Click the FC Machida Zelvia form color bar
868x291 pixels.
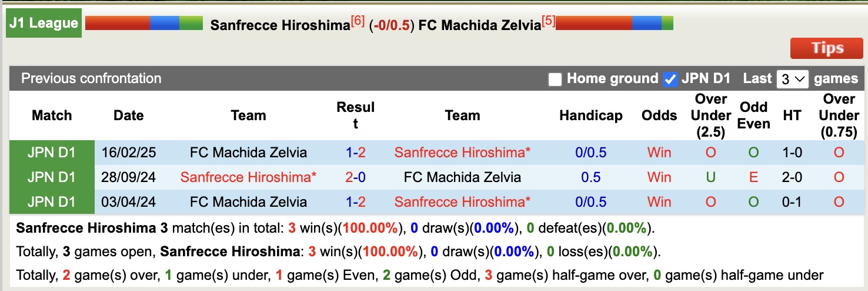614,24
